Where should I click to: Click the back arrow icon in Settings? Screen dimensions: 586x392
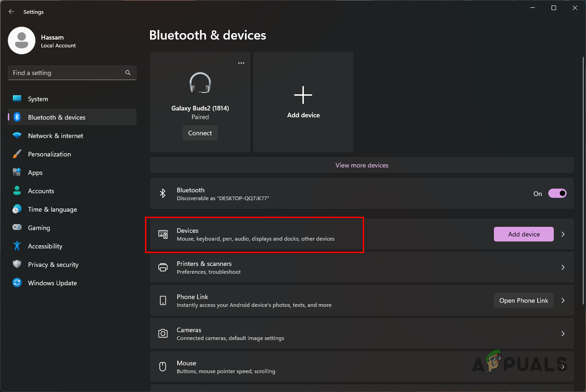click(x=12, y=12)
